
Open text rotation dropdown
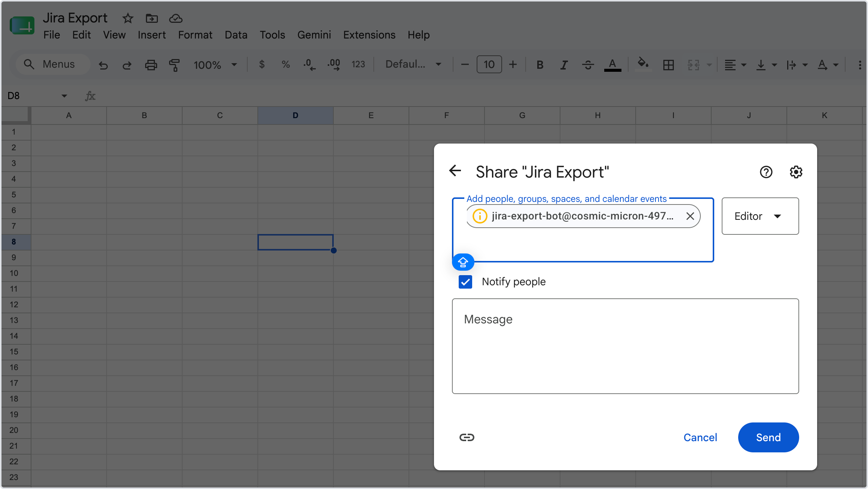[828, 65]
